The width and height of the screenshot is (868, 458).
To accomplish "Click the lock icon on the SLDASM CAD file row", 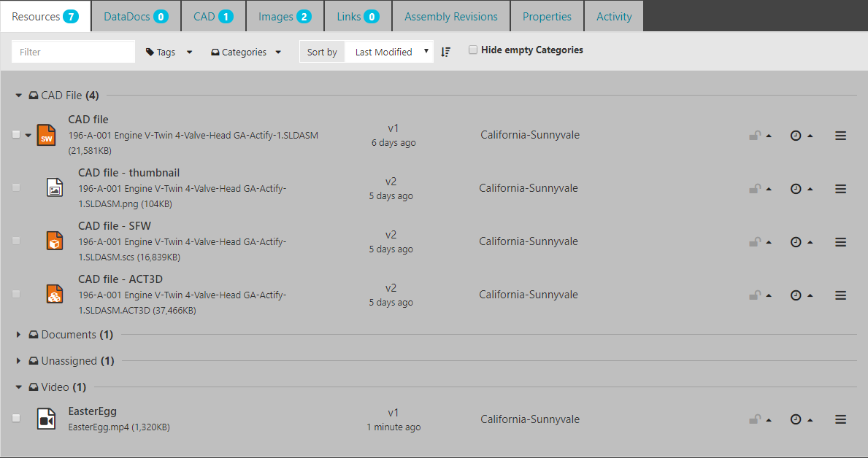I will (x=755, y=136).
